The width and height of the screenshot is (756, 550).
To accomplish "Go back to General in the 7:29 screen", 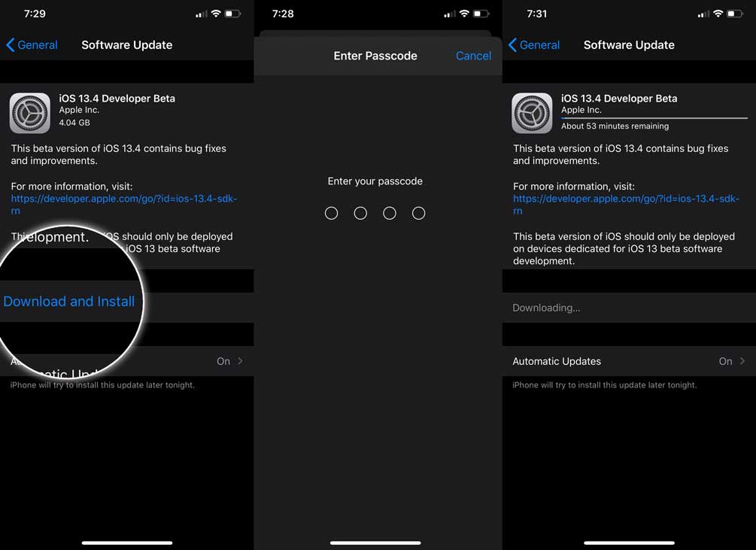I will tap(32, 45).
